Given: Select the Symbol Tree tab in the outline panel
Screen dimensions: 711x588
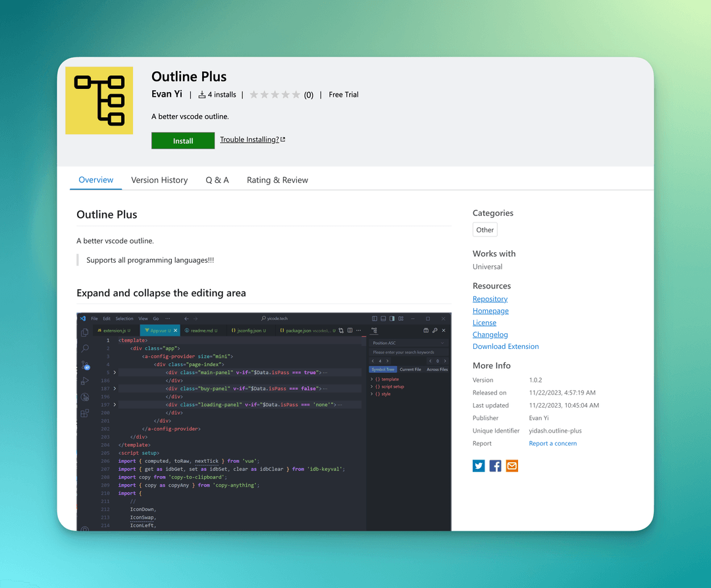Looking at the screenshot, I should [x=382, y=369].
